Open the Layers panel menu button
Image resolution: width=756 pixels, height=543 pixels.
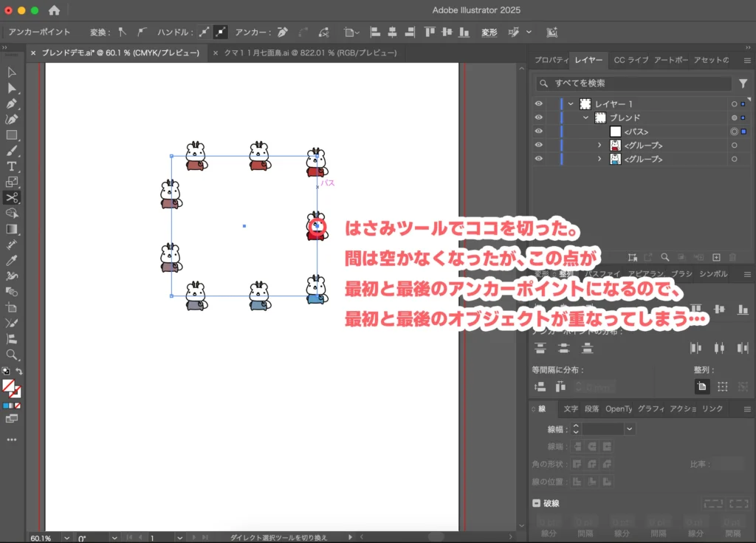click(x=747, y=61)
